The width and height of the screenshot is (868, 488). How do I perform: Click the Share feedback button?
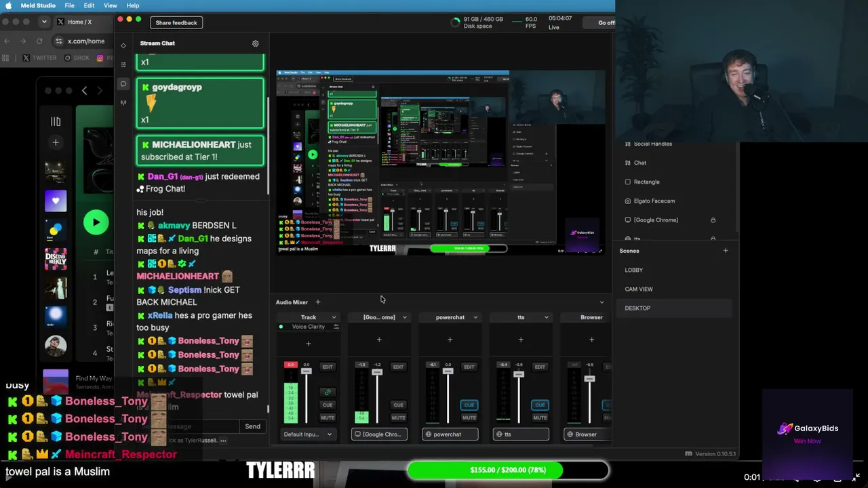[176, 23]
